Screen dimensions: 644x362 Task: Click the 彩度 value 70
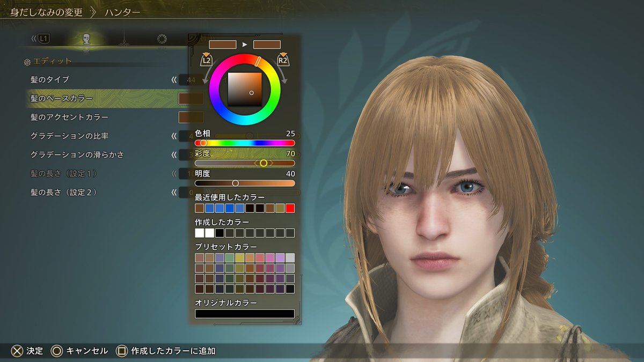click(x=290, y=153)
